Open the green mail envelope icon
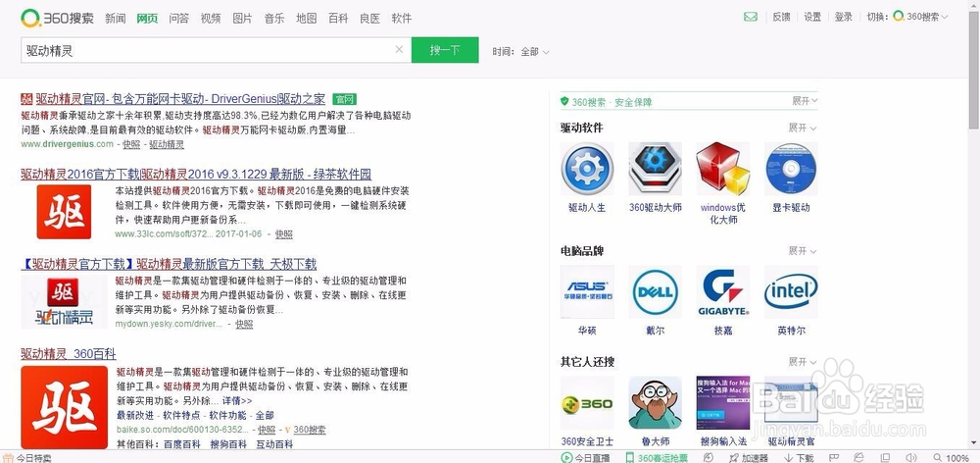Image resolution: width=980 pixels, height=463 pixels. (x=750, y=17)
